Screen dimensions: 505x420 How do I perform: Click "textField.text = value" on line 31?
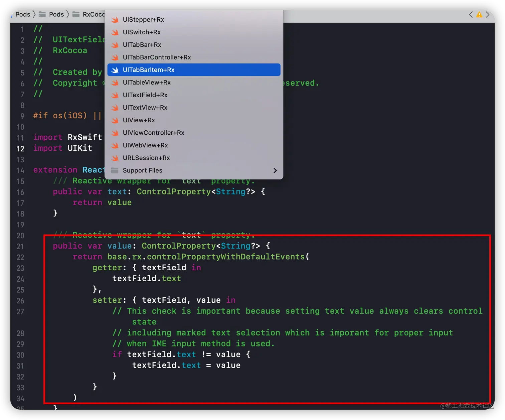coord(186,366)
